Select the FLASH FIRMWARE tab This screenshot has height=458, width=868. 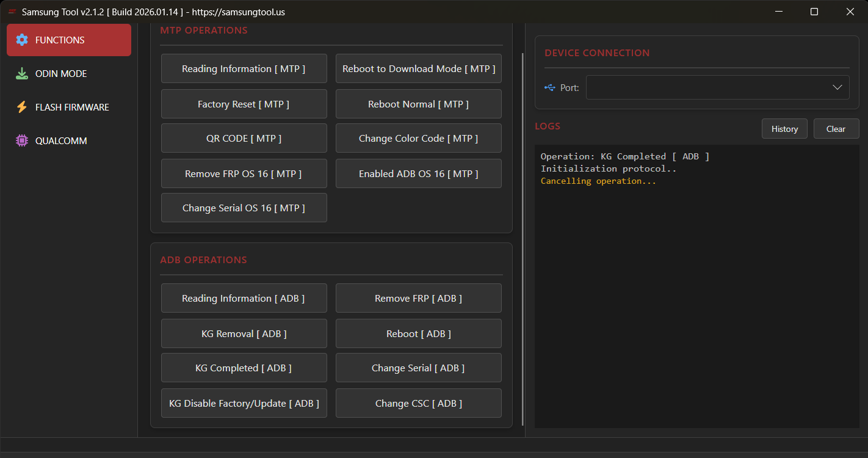72,107
